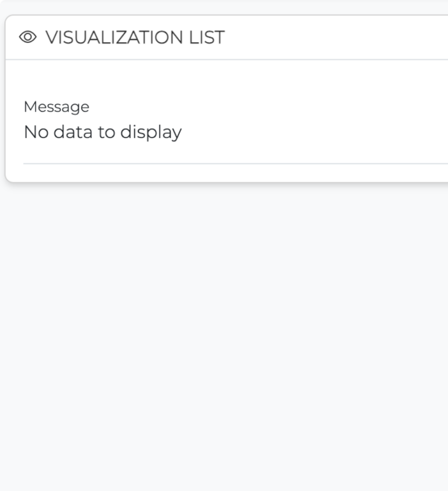Click the word display in the message
Image resolution: width=448 pixels, height=491 pixels.
pos(150,132)
